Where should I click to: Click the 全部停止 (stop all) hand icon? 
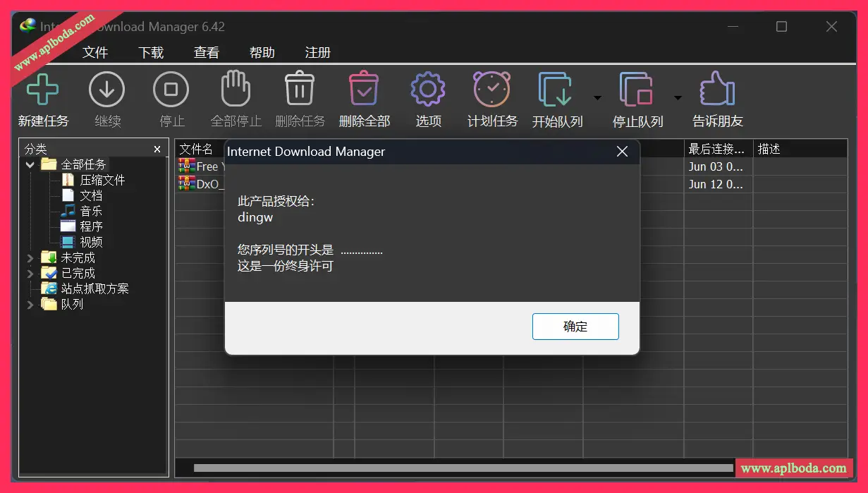click(x=236, y=90)
